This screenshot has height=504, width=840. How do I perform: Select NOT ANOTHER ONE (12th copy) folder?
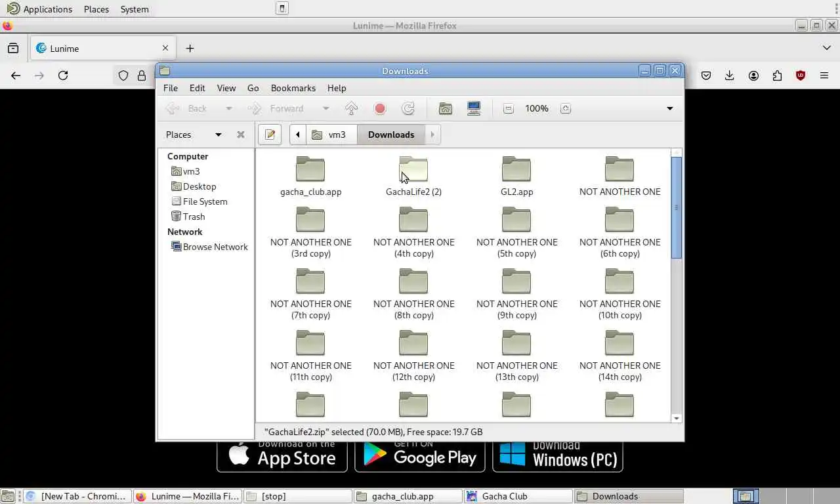pyautogui.click(x=413, y=356)
